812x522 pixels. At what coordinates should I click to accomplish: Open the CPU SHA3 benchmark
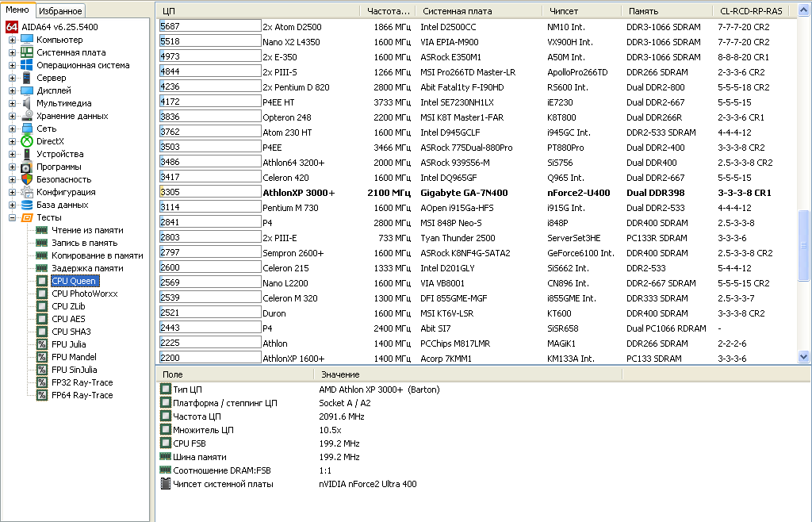coord(71,332)
